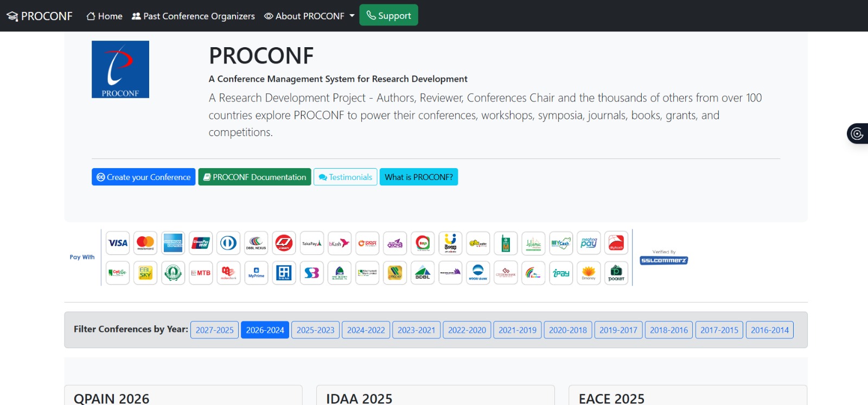Select the Meghna Pay icon
Screen dimensions: 868x405
click(589, 243)
